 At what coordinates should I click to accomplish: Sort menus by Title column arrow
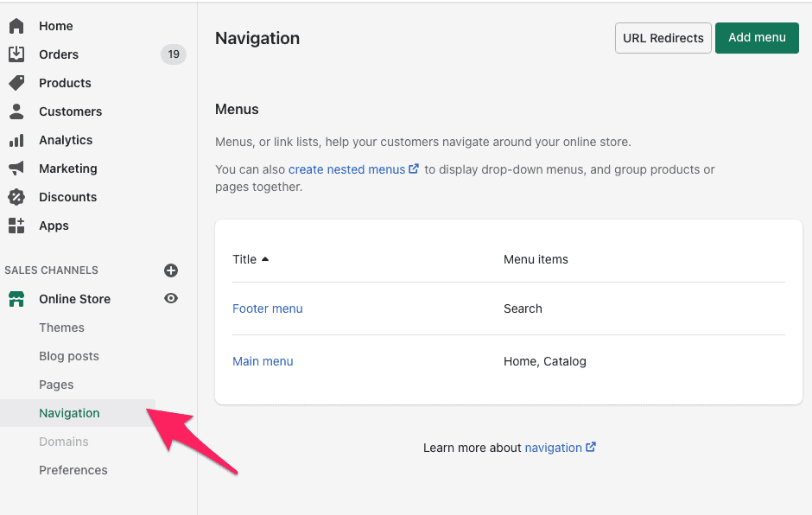[x=265, y=259]
